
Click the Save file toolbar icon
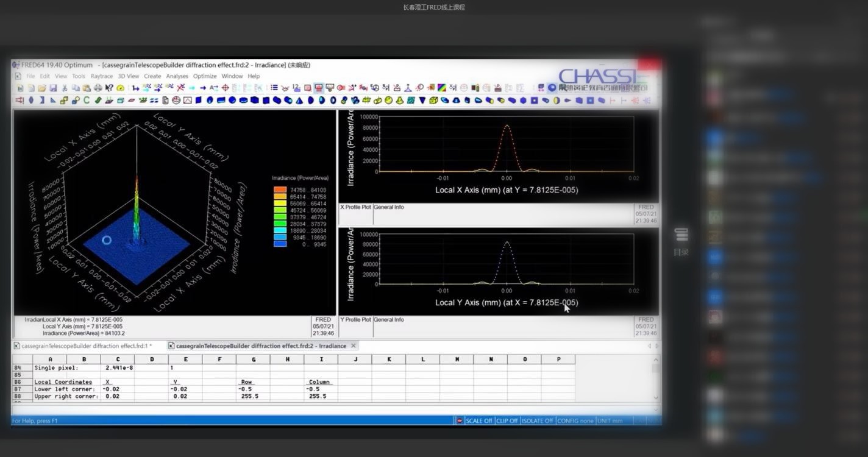click(52, 88)
